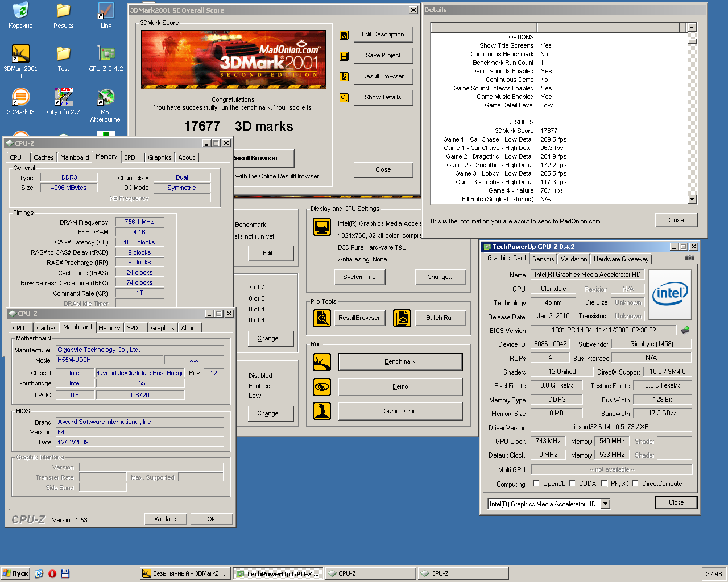Click the icon beside ResultBrowser in score window
This screenshot has height=582, width=728.
tap(344, 77)
